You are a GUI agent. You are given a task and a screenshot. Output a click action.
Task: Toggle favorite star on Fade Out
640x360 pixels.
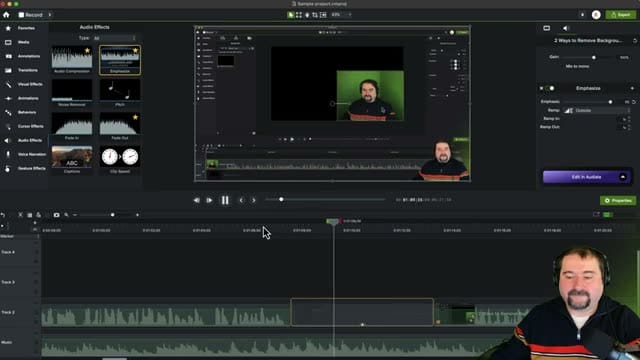pos(136,117)
